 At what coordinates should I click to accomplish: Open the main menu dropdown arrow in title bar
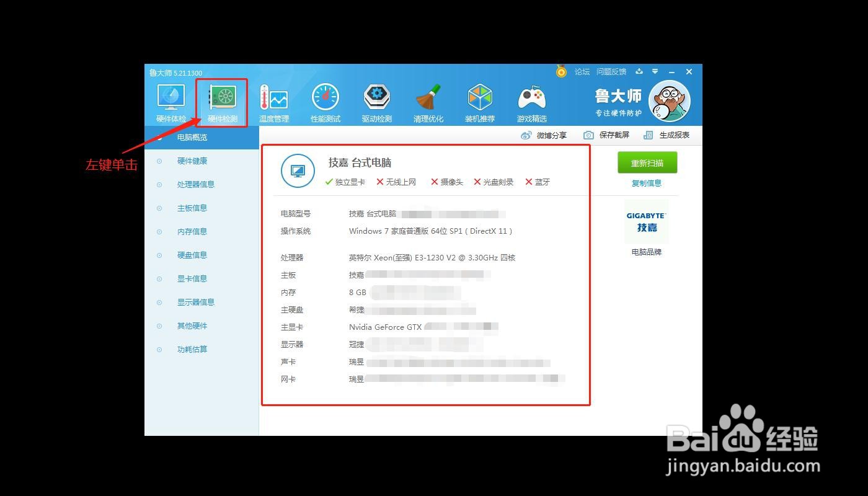[655, 72]
